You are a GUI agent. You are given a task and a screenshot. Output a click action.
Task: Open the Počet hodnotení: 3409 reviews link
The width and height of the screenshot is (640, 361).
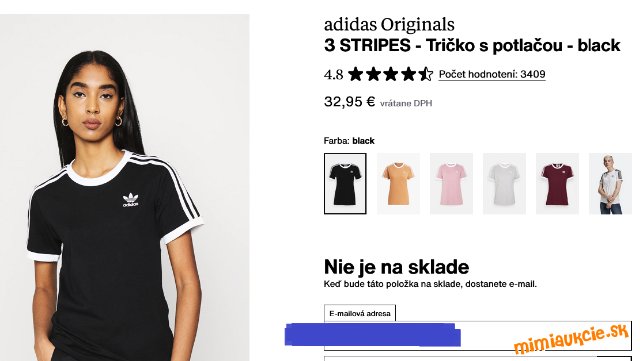click(492, 74)
